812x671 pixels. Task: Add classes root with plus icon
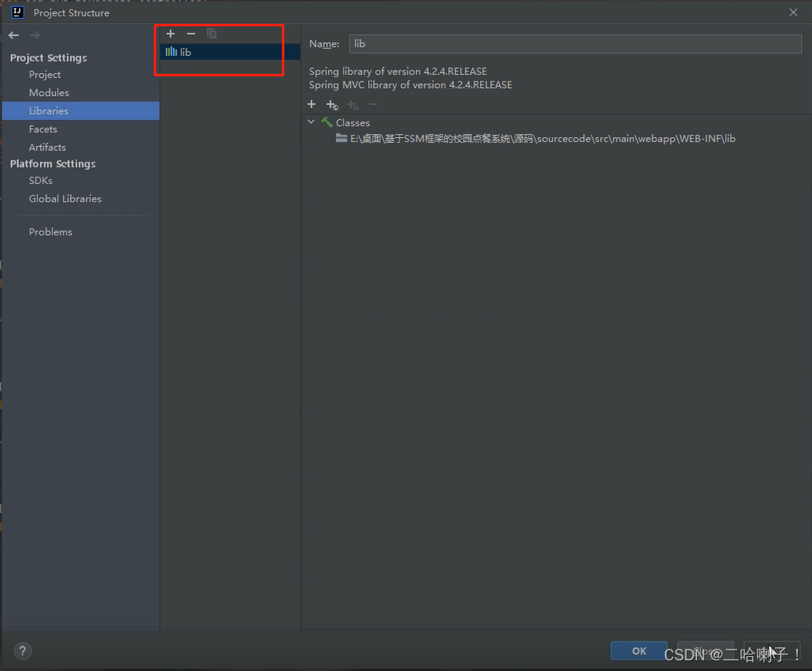tap(311, 104)
